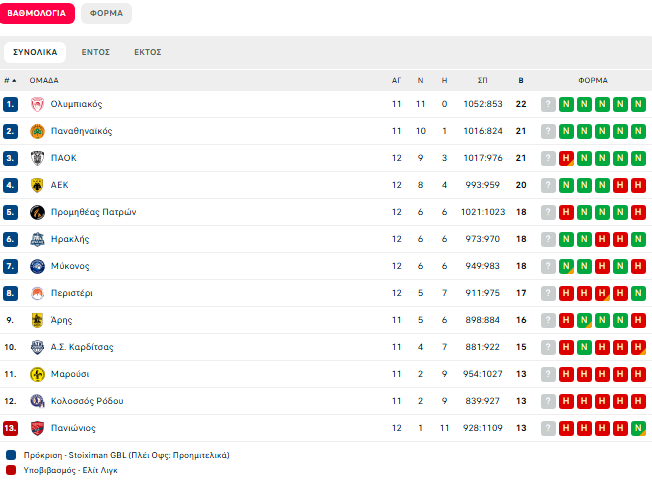
Task: Click the Ολυμπιακός team logo
Action: [x=37, y=104]
